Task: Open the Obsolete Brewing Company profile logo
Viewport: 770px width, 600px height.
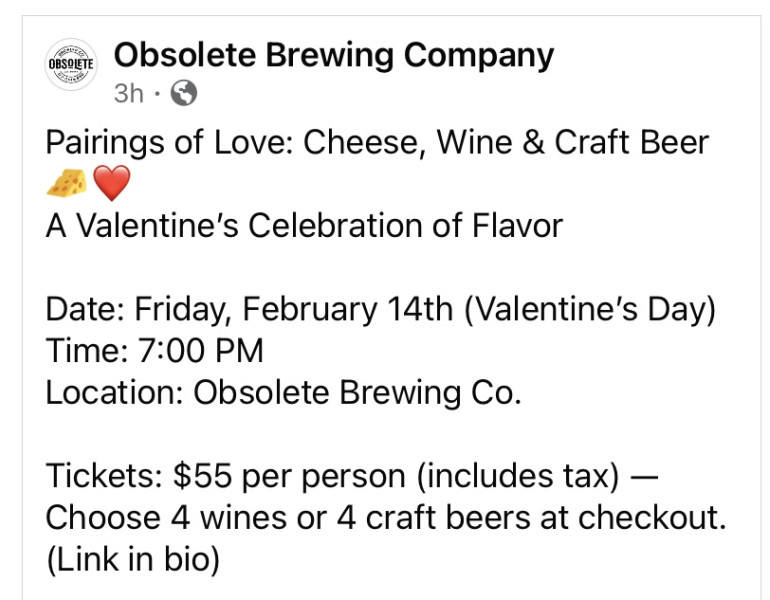Action: click(x=71, y=64)
